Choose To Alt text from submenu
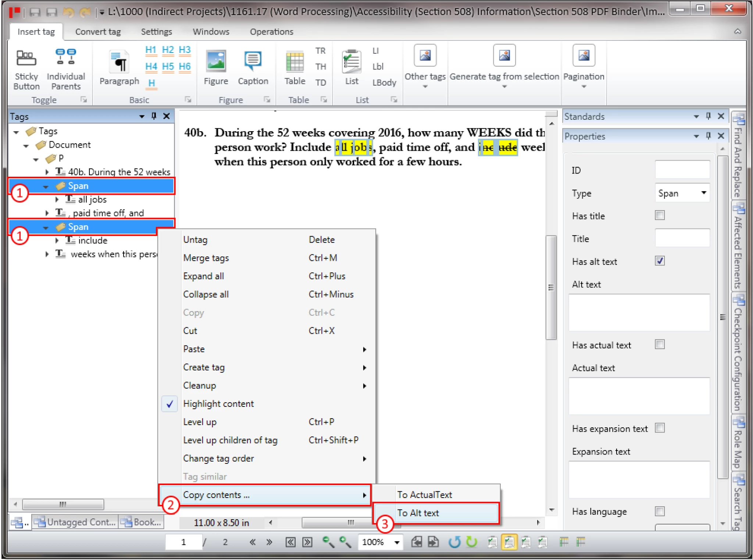 (x=418, y=513)
